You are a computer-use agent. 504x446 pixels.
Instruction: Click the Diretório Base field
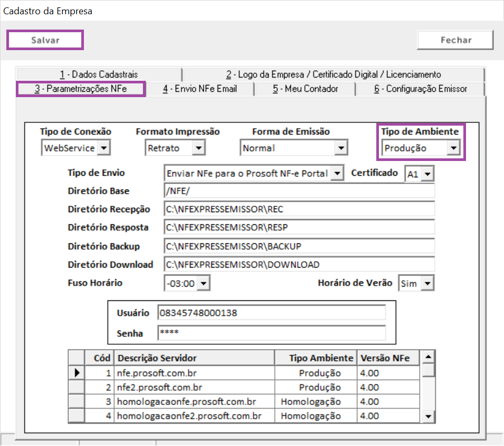point(299,191)
